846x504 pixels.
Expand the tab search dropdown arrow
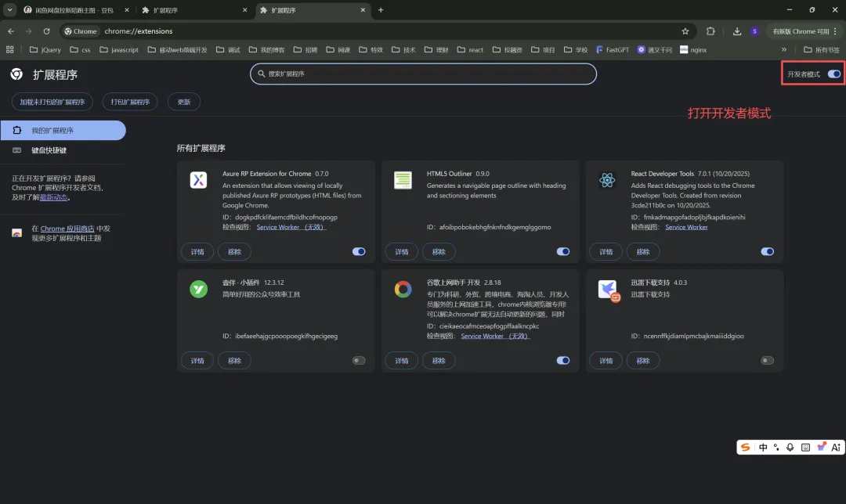9,9
